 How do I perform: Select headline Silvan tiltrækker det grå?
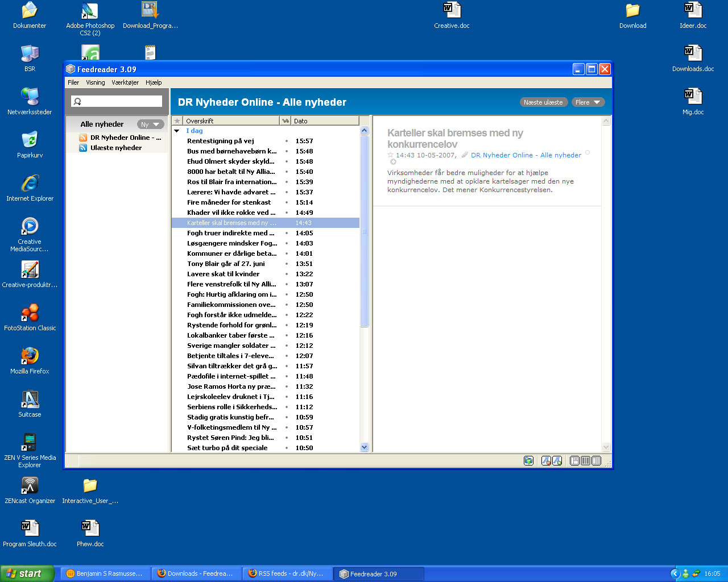(x=232, y=366)
